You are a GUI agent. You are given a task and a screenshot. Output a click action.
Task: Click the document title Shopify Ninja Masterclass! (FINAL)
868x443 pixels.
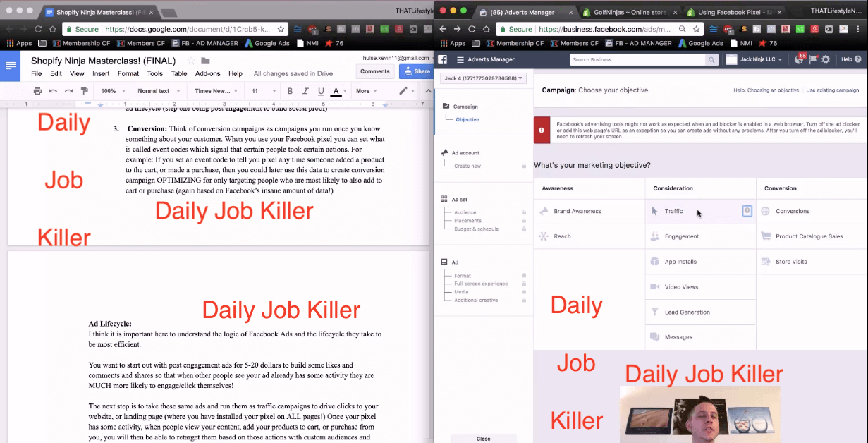click(105, 61)
